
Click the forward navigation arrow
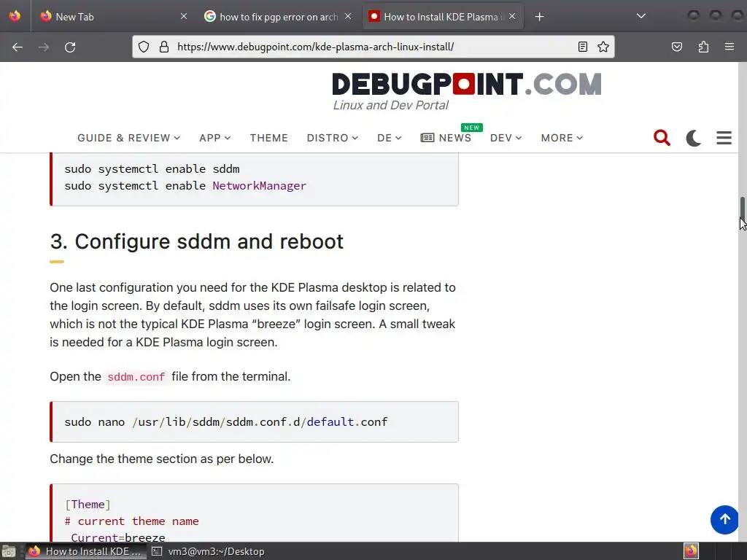44,47
